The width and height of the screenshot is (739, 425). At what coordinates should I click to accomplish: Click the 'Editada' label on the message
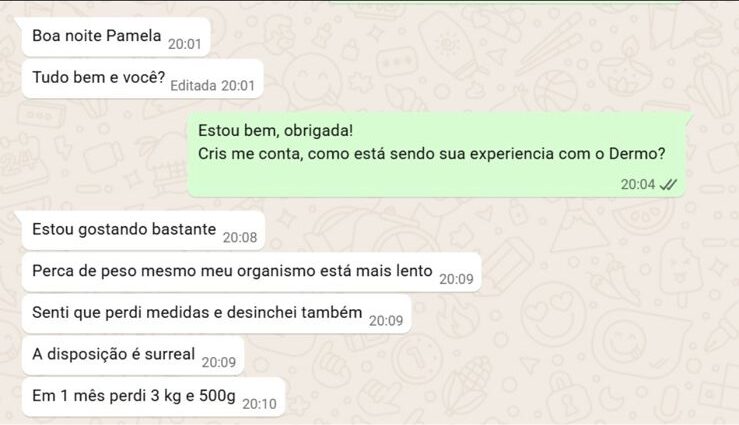193,86
